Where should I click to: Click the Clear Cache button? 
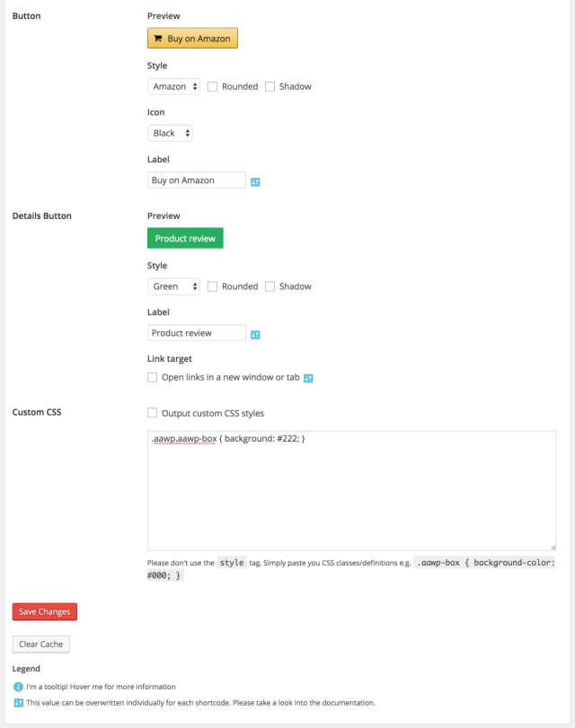[40, 645]
